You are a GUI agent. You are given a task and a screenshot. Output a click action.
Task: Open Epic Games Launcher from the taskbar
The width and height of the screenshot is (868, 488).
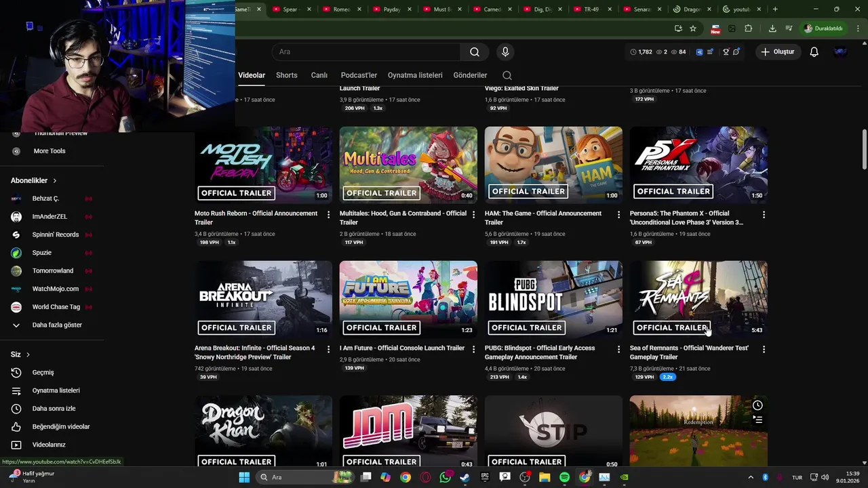[485, 477]
